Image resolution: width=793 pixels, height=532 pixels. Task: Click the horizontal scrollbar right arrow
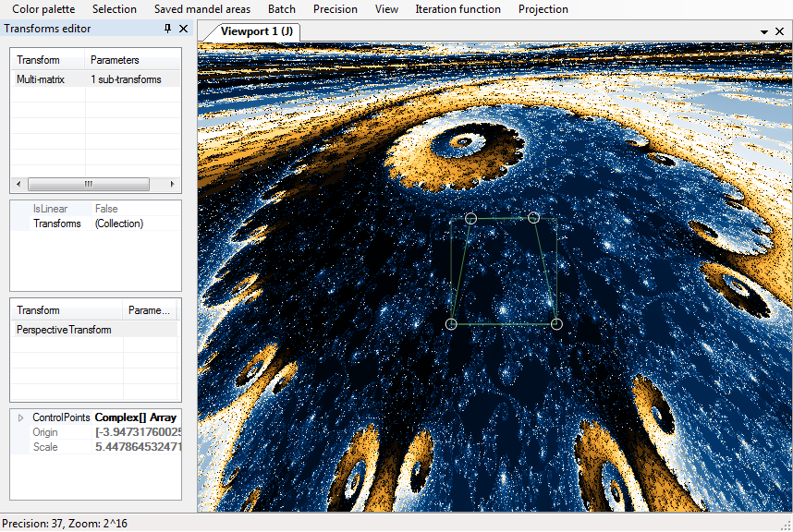coord(173,184)
